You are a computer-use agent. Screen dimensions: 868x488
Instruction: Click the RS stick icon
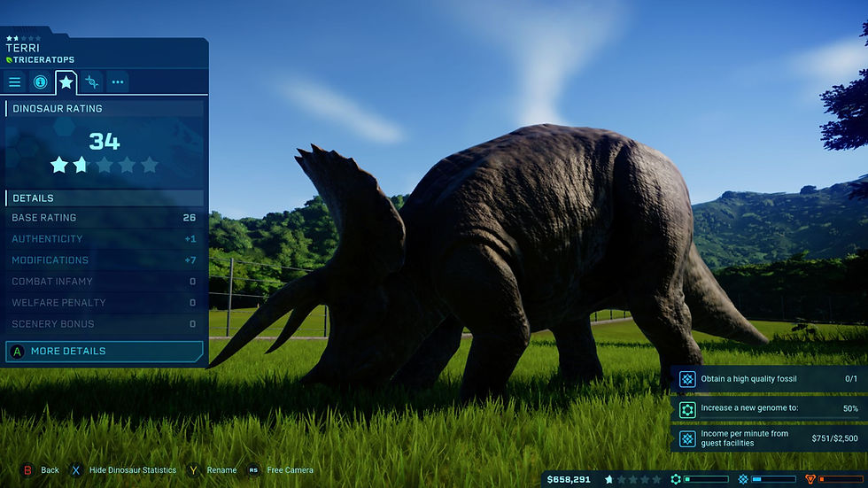[x=253, y=470]
